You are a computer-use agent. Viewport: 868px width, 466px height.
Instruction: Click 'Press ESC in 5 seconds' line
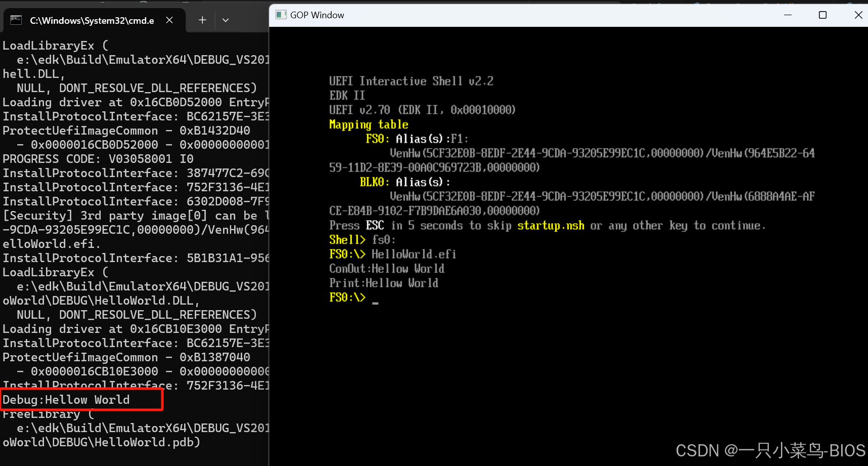coord(547,226)
